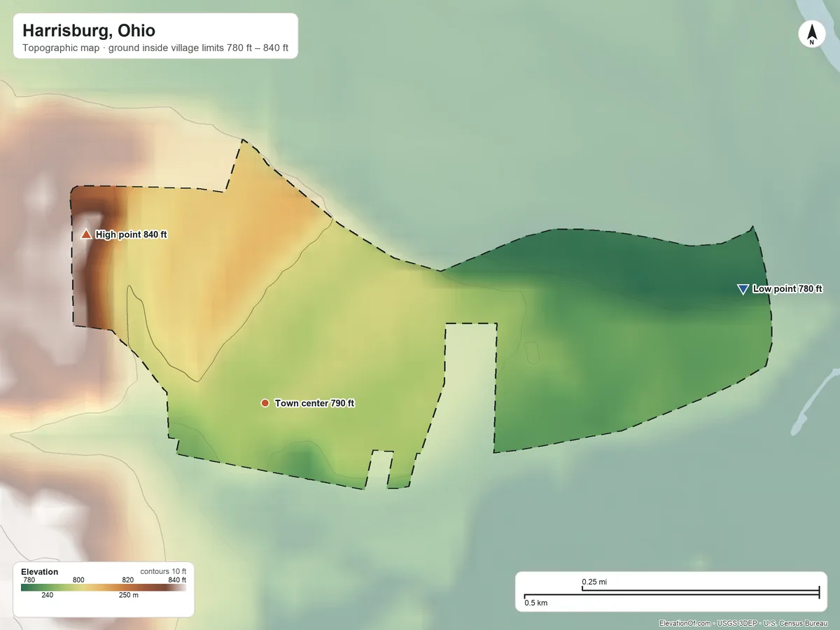Image resolution: width=840 pixels, height=630 pixels.
Task: Click the north arrow compass icon
Action: click(x=812, y=34)
